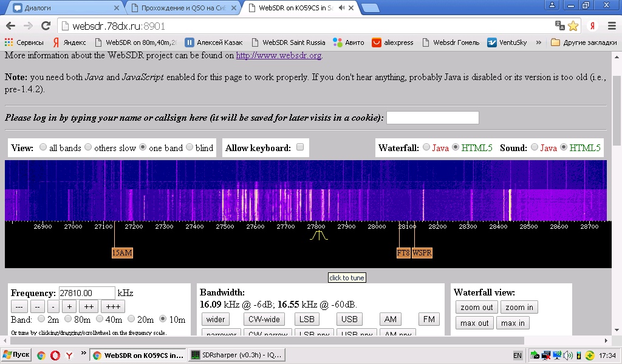Image resolution: width=622 pixels, height=364 pixels.
Task: Open the Яндекс bookmark
Action: [x=69, y=42]
